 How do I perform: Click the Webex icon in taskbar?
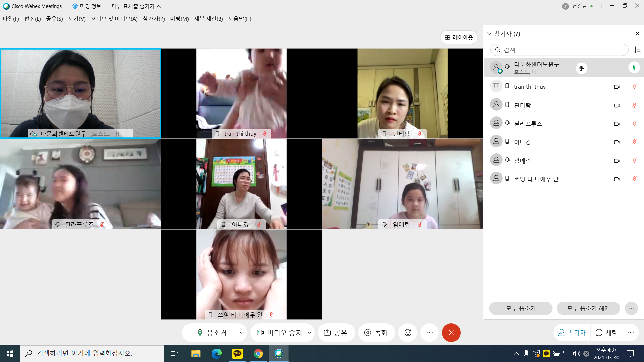click(x=279, y=353)
